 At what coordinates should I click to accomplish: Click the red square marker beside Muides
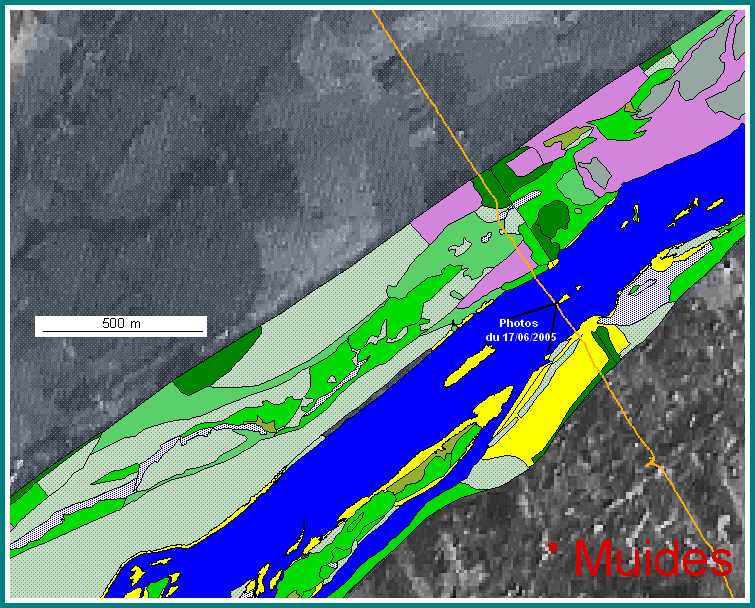coord(553,546)
